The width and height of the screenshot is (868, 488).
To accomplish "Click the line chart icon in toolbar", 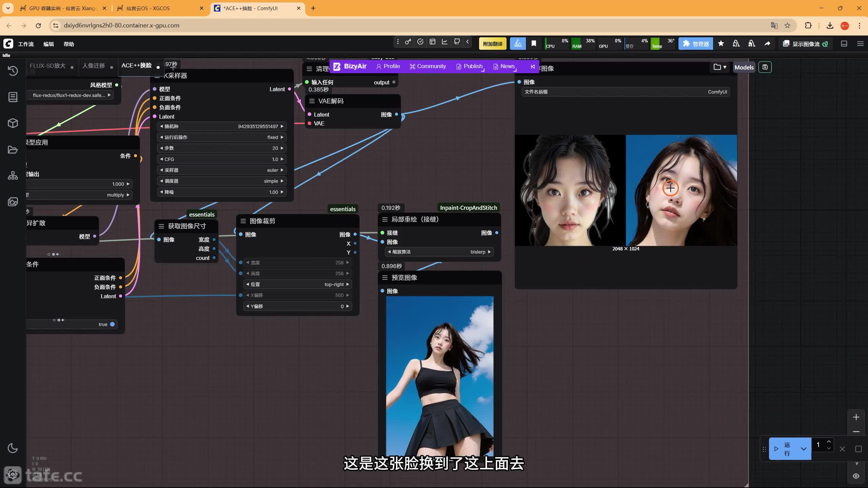I will coord(445,42).
